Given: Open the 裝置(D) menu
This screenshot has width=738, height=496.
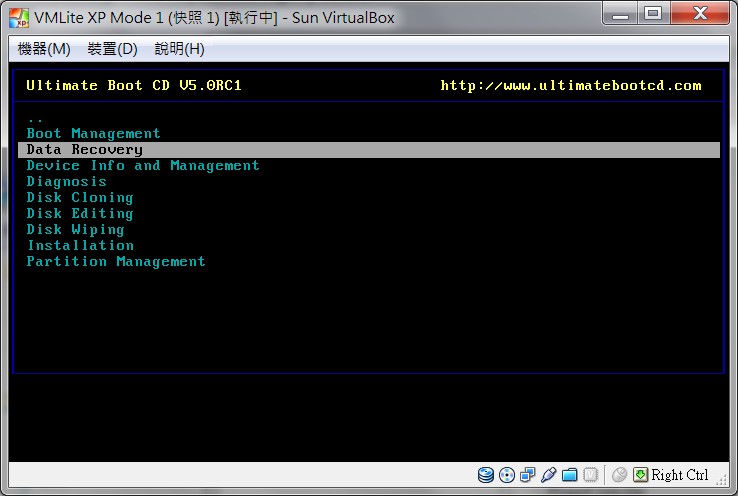Looking at the screenshot, I should coord(112,48).
